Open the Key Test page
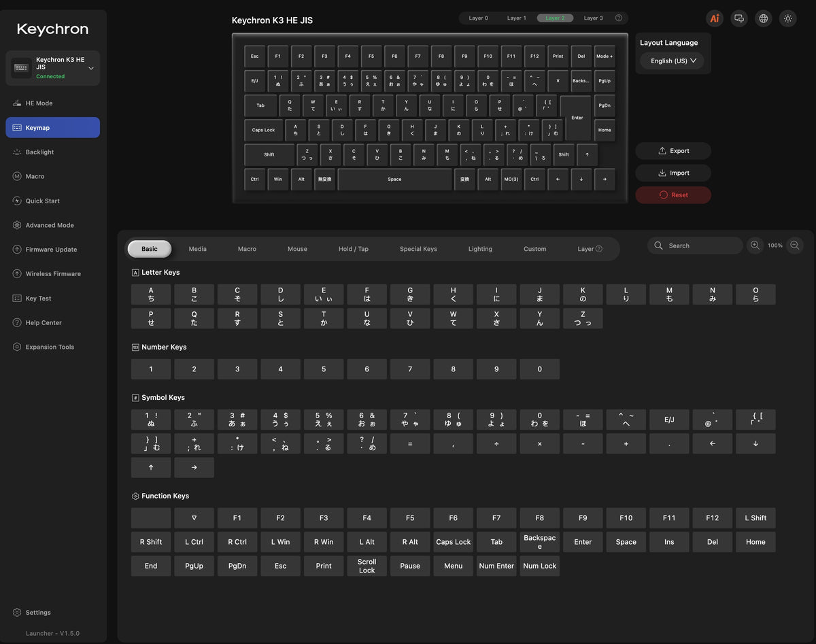 [x=53, y=299]
